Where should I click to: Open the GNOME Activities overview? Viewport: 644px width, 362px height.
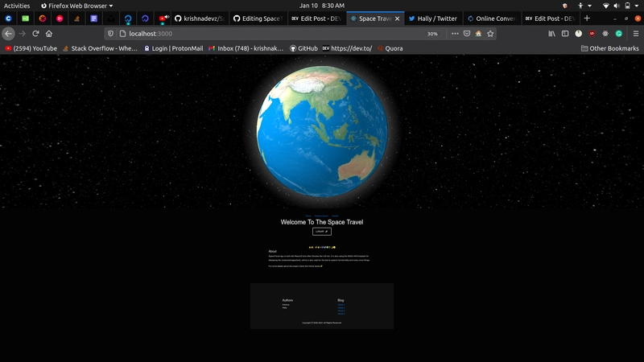point(17,6)
